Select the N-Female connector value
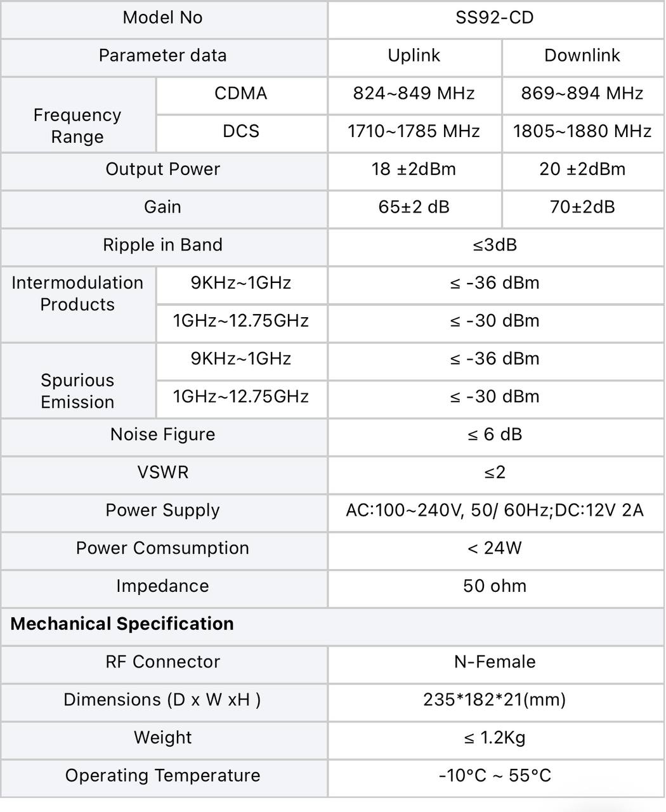This screenshot has height=812, width=666. point(495,662)
